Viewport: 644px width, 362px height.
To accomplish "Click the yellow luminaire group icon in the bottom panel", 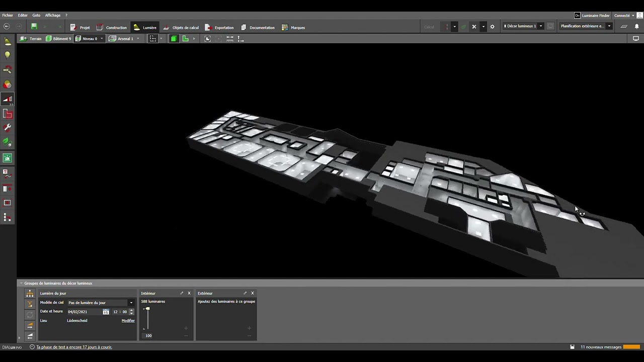I will [30, 304].
